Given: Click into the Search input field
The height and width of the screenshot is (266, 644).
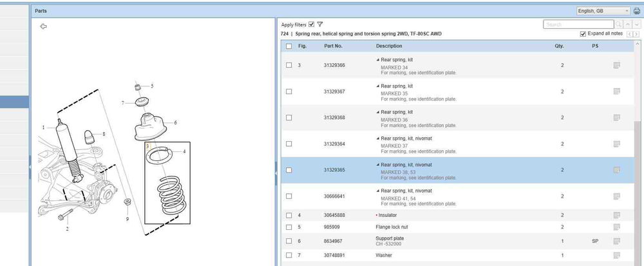Looking at the screenshot, I should tap(578, 24).
